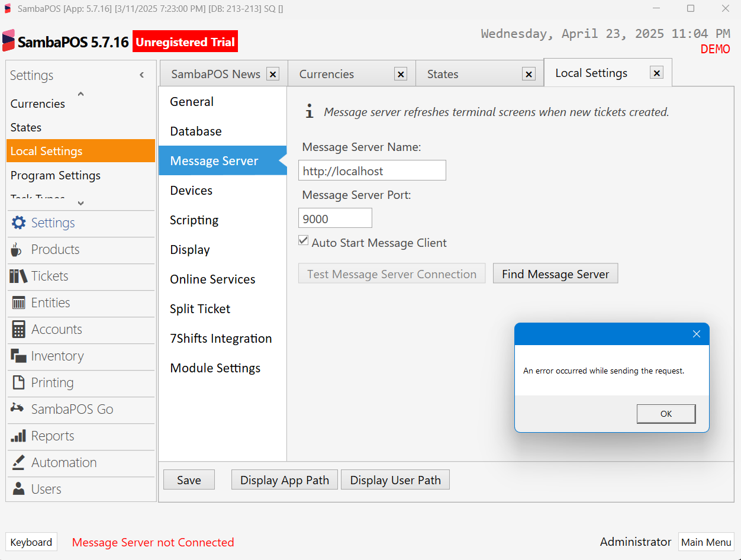Collapse the Settings side panel chevron
Screen dimensions: 741x560
click(142, 75)
